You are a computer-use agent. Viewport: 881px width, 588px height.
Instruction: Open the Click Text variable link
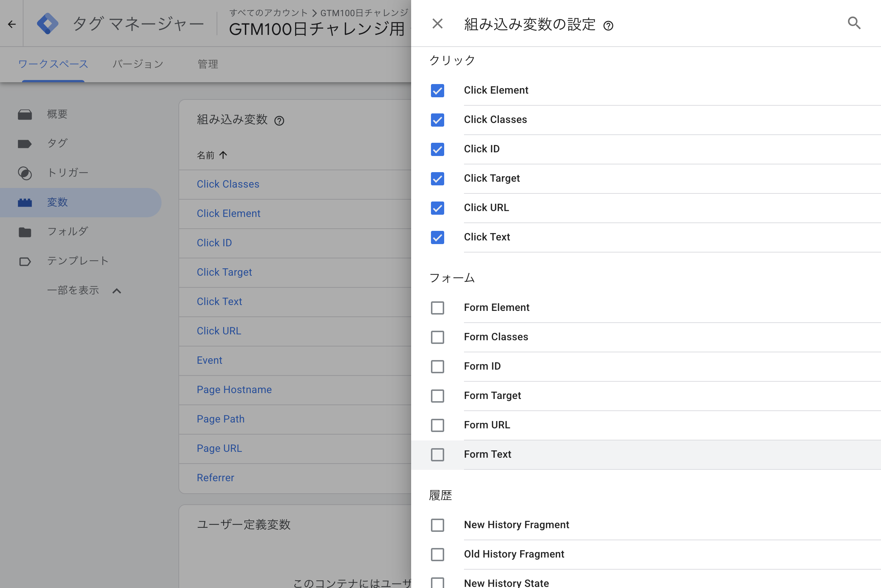pyautogui.click(x=220, y=301)
